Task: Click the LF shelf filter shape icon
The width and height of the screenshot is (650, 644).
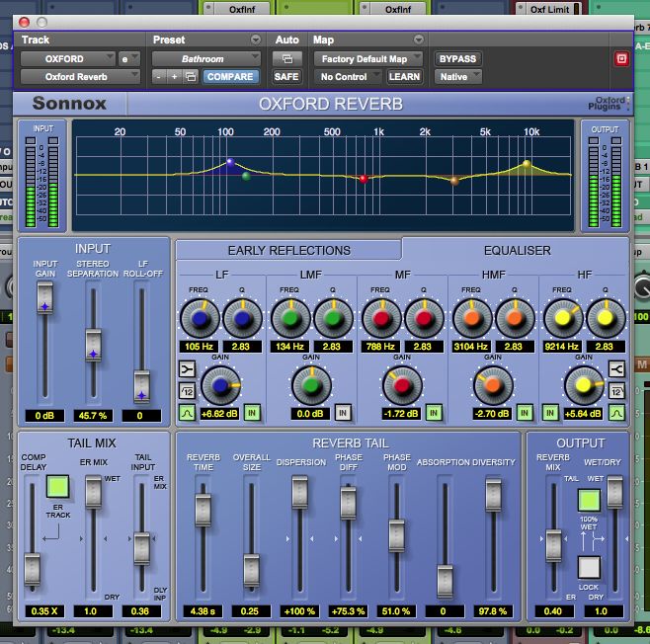Action: 187,368
